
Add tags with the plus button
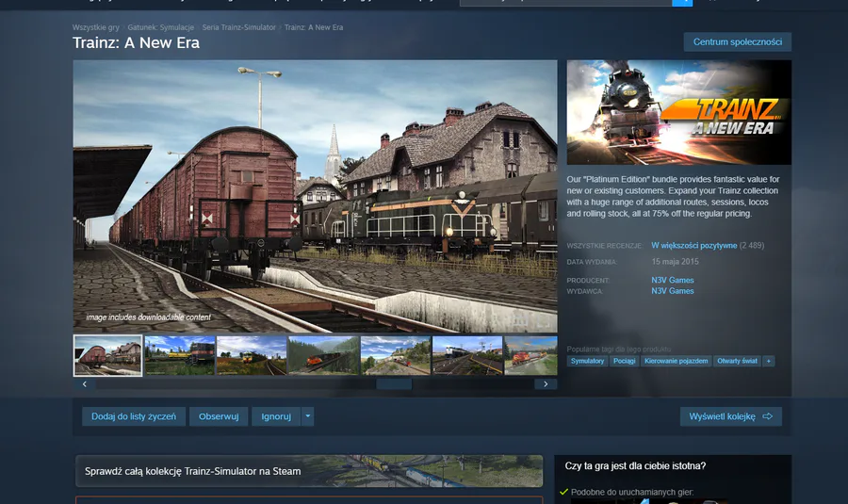coord(769,361)
